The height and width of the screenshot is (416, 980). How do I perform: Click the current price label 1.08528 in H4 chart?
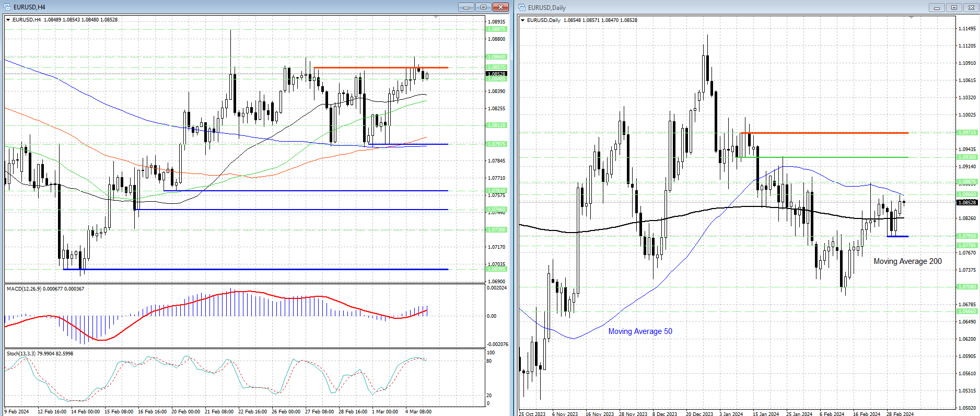[x=496, y=74]
